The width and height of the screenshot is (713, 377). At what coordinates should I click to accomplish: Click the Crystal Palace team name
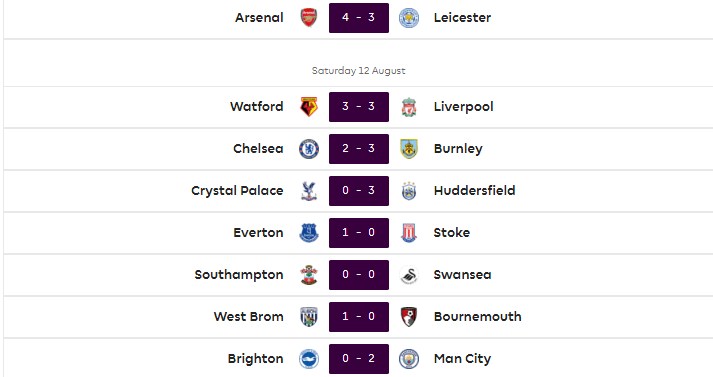point(237,191)
